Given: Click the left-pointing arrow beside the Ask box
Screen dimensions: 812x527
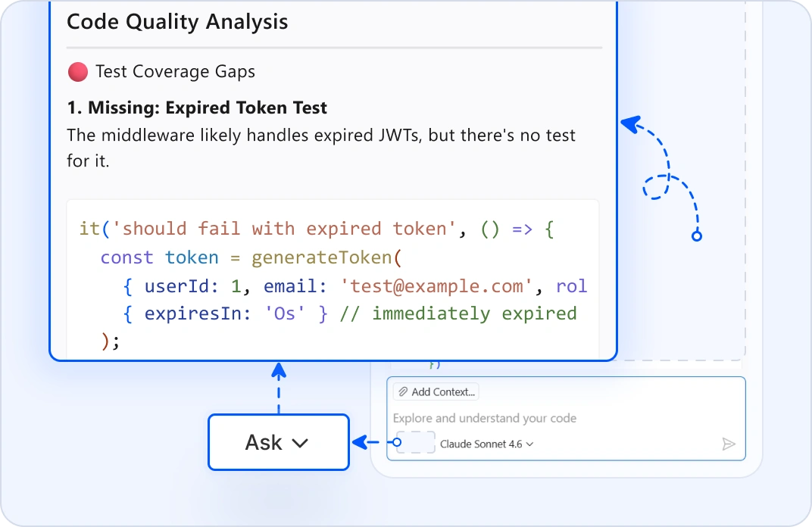Looking at the screenshot, I should tap(366, 443).
